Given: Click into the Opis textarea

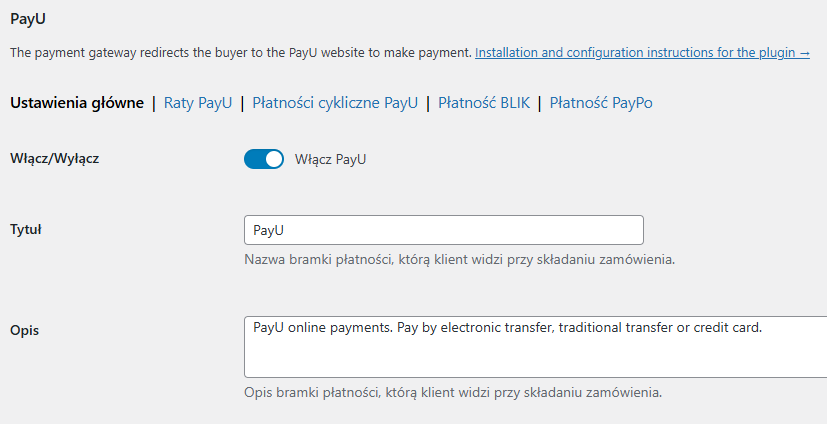Looking at the screenshot, I should point(535,347).
